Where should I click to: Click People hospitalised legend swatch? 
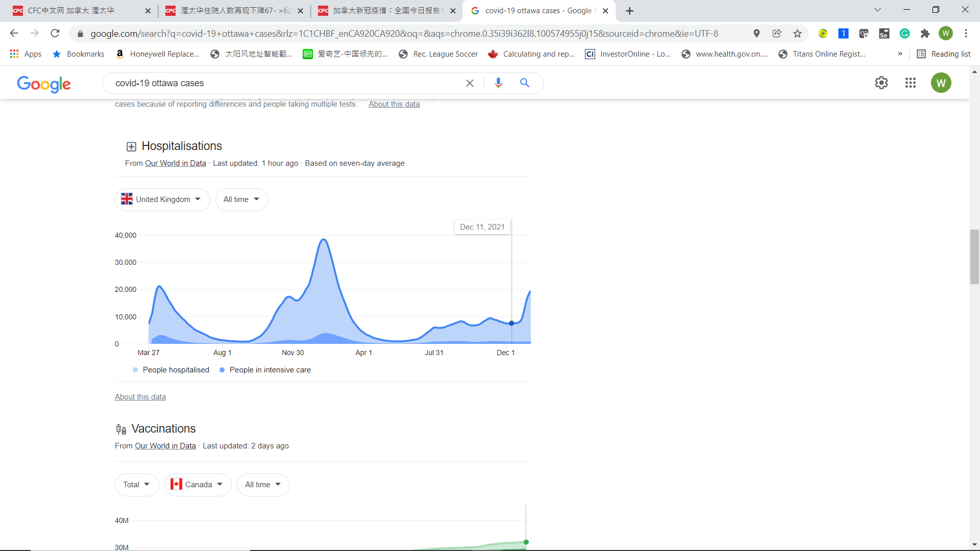135,370
